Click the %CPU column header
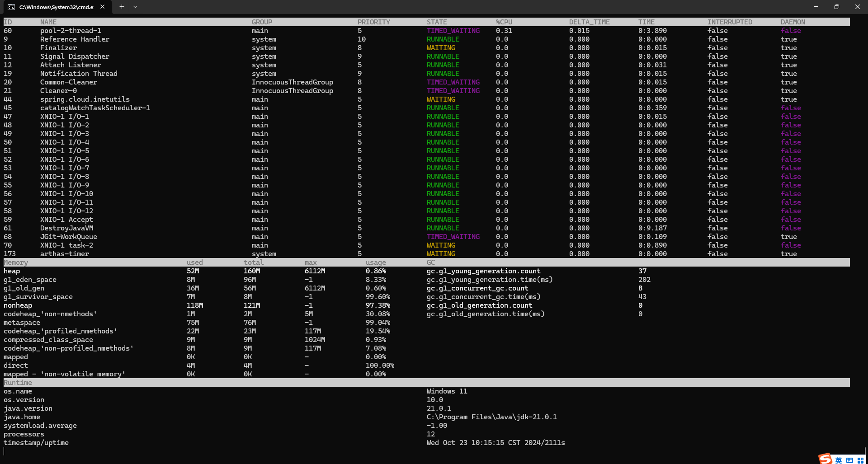Screen dimensions: 868x464 click(x=504, y=22)
